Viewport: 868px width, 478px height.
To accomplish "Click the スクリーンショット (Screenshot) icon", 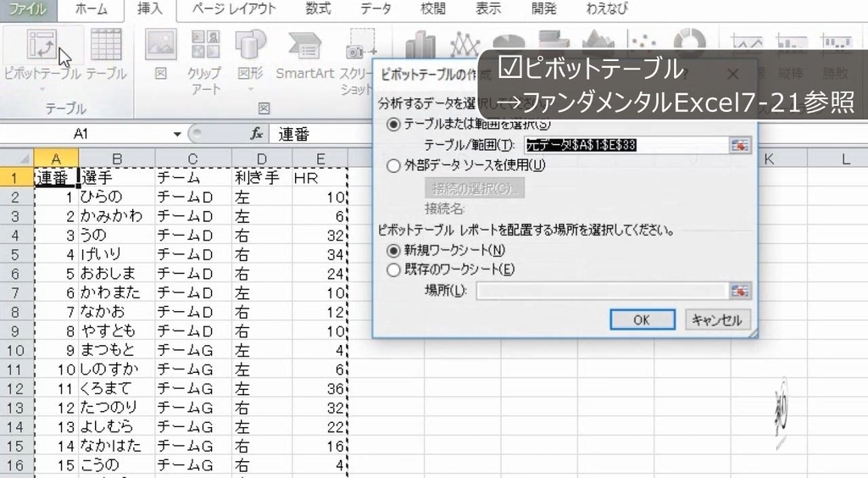I will (x=359, y=46).
